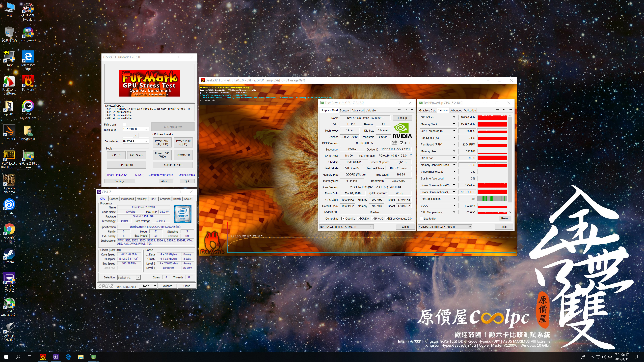Launch 3DMark desktop icon
This screenshot has width=644, height=362.
point(9,133)
